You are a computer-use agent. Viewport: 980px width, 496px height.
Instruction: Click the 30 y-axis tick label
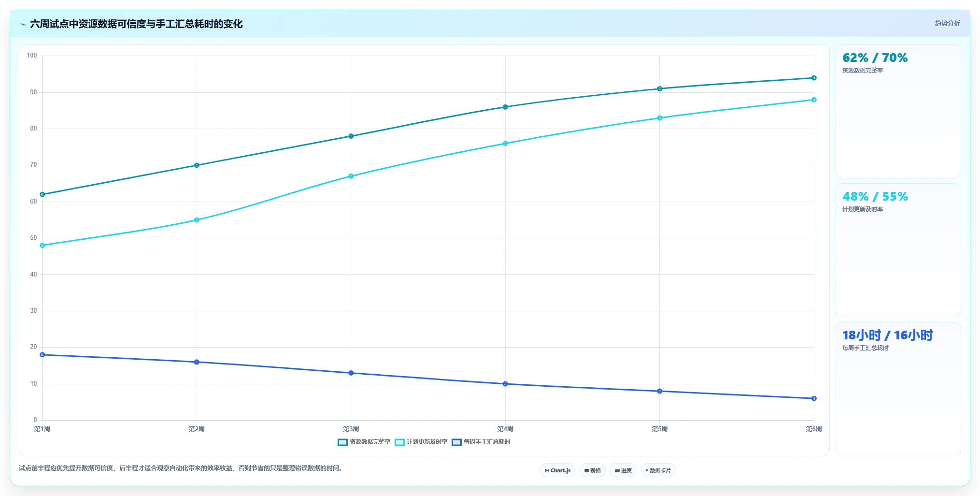33,311
